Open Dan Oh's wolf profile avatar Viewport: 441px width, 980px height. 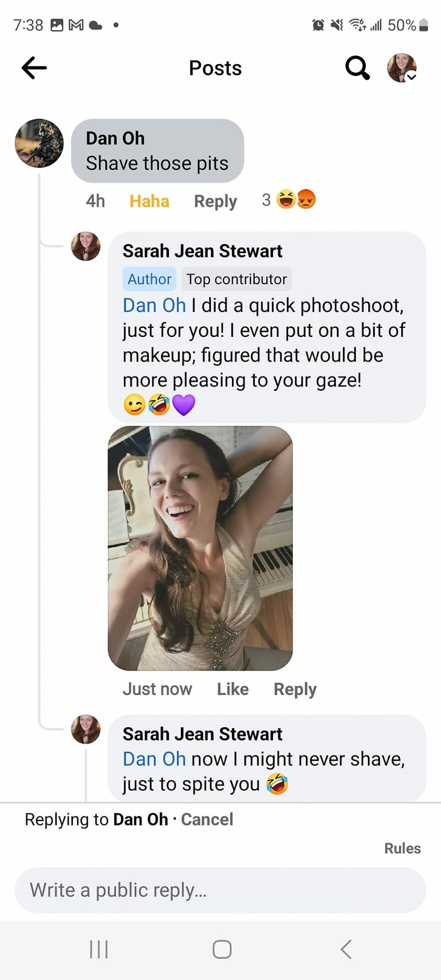click(x=39, y=143)
